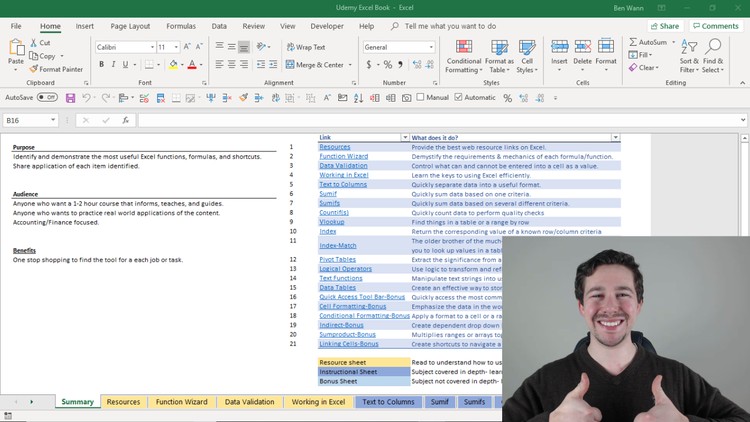Image resolution: width=750 pixels, height=422 pixels.
Task: Click the Copy icon
Action: tap(33, 56)
